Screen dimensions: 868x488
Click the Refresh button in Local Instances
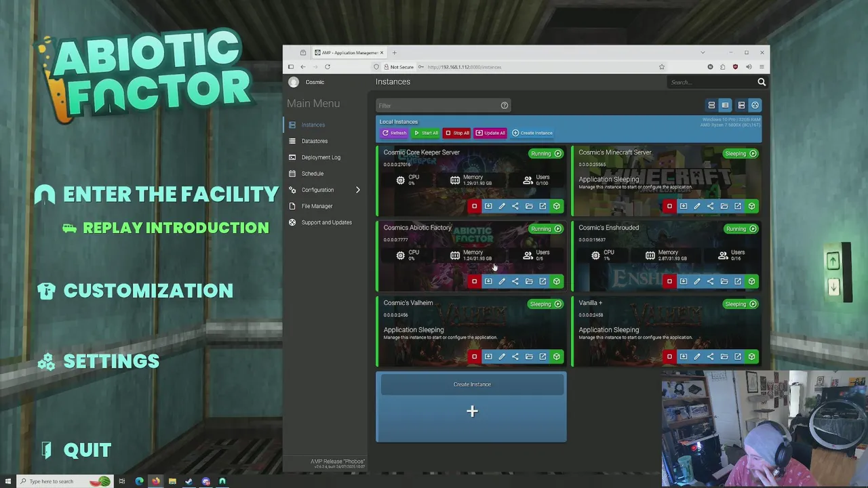coord(395,133)
